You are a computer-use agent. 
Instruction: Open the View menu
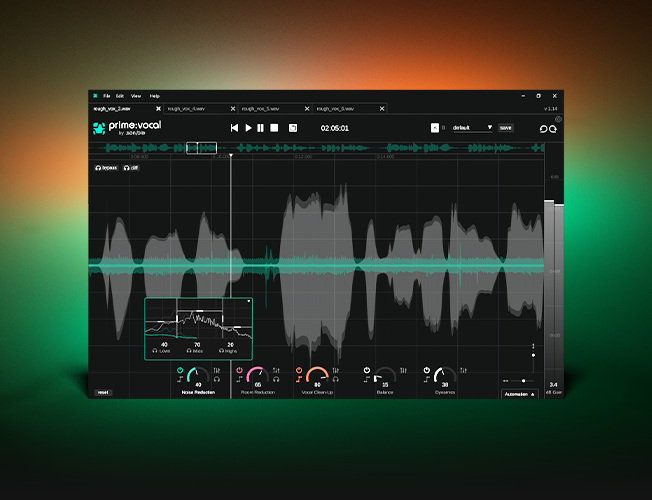point(136,96)
